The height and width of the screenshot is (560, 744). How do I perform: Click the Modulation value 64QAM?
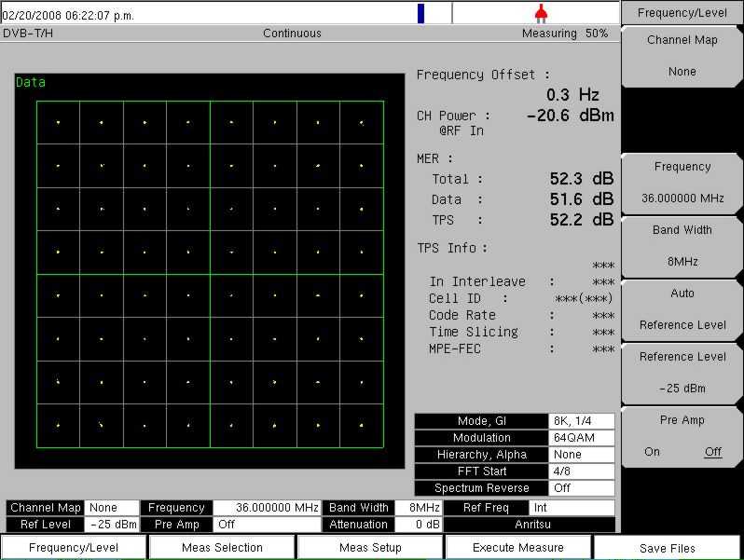click(581, 438)
